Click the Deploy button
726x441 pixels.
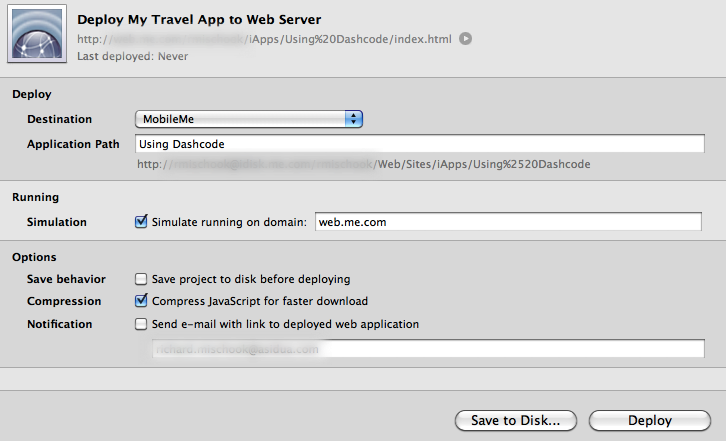coord(650,420)
